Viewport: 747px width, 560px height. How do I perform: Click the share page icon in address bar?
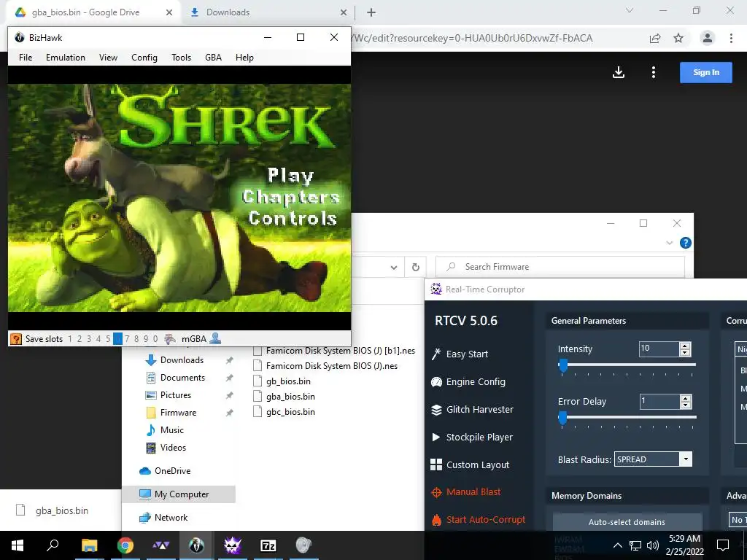point(655,39)
